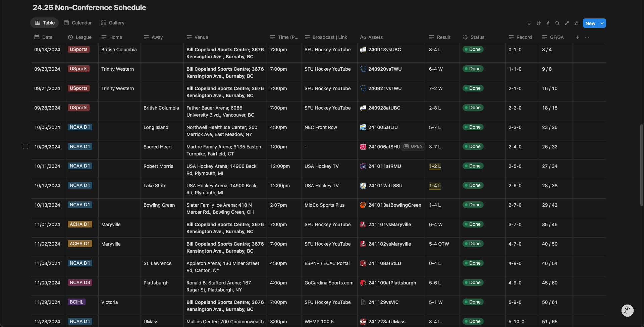Click the highlighted 1-4 L Lake State result
Viewport: 644px width, 327px height.
click(x=435, y=186)
